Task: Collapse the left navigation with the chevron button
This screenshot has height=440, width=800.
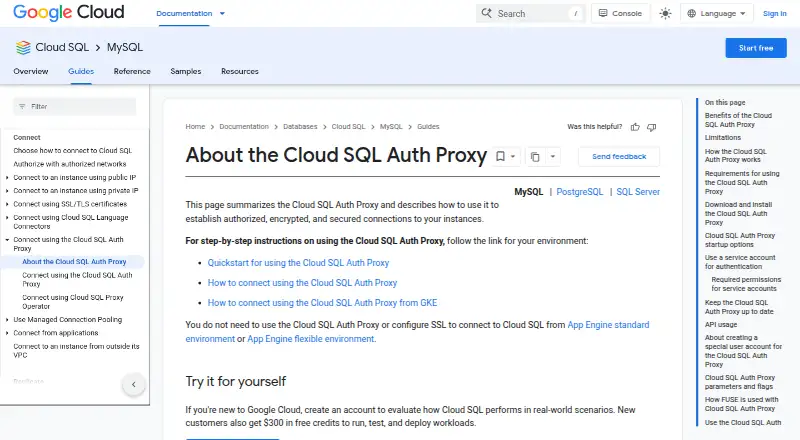Action: tap(134, 384)
